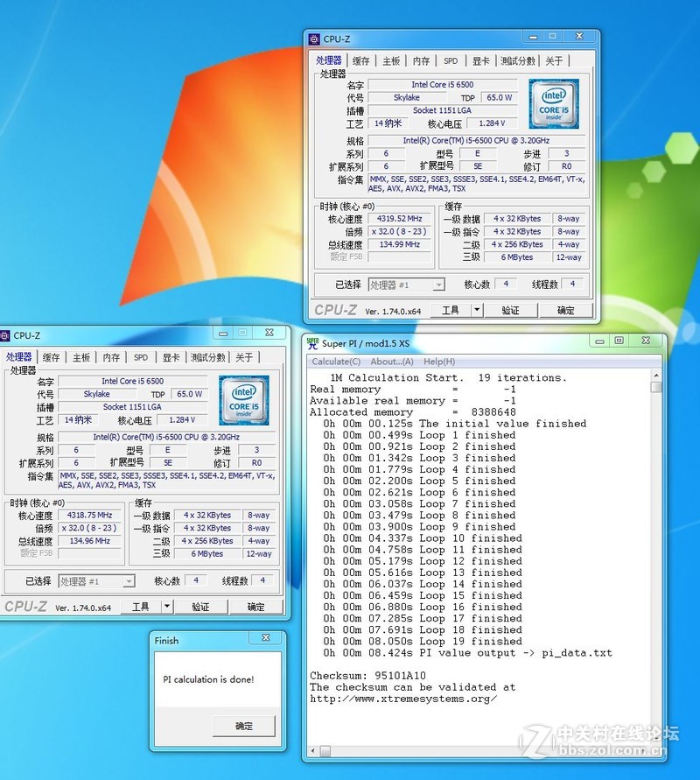Open the 主板 tab in the 4318.75 MHz CPU-Z window
This screenshot has width=700, height=780.
click(x=81, y=357)
